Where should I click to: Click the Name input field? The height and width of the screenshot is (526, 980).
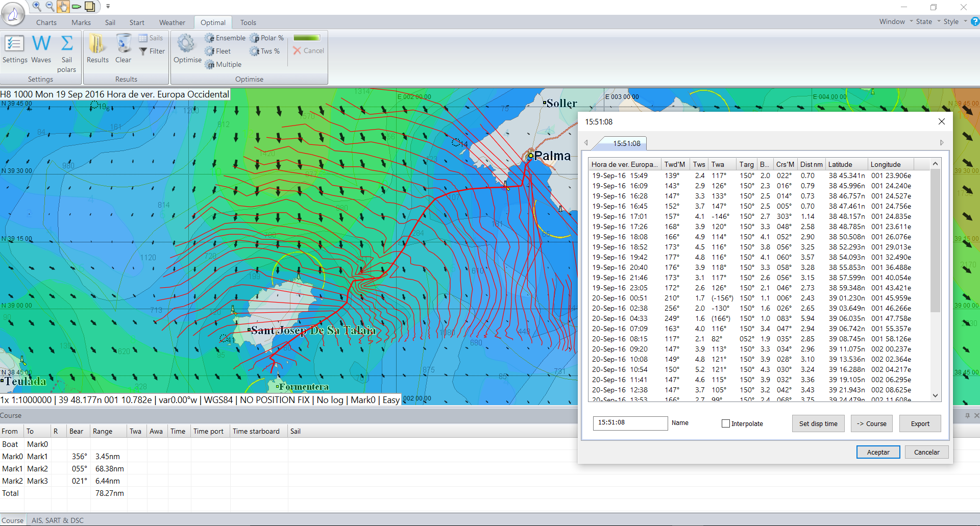point(630,423)
